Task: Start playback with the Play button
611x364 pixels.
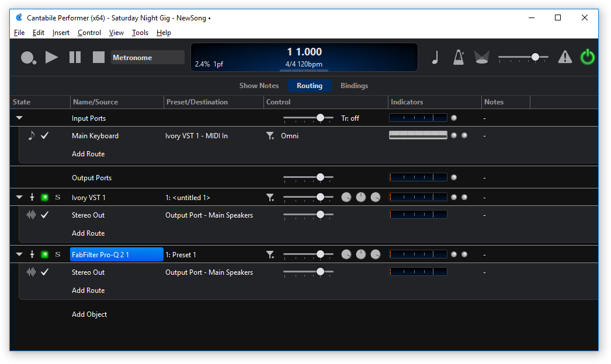Action: (x=51, y=57)
